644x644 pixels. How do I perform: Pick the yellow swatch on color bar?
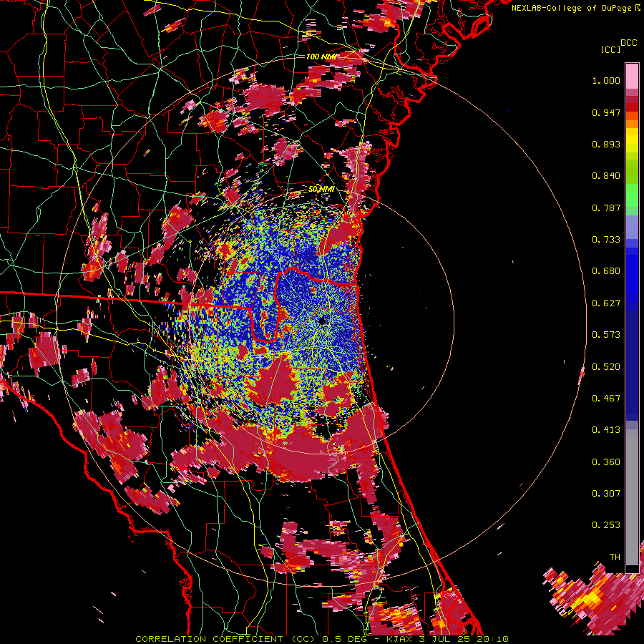[632, 141]
